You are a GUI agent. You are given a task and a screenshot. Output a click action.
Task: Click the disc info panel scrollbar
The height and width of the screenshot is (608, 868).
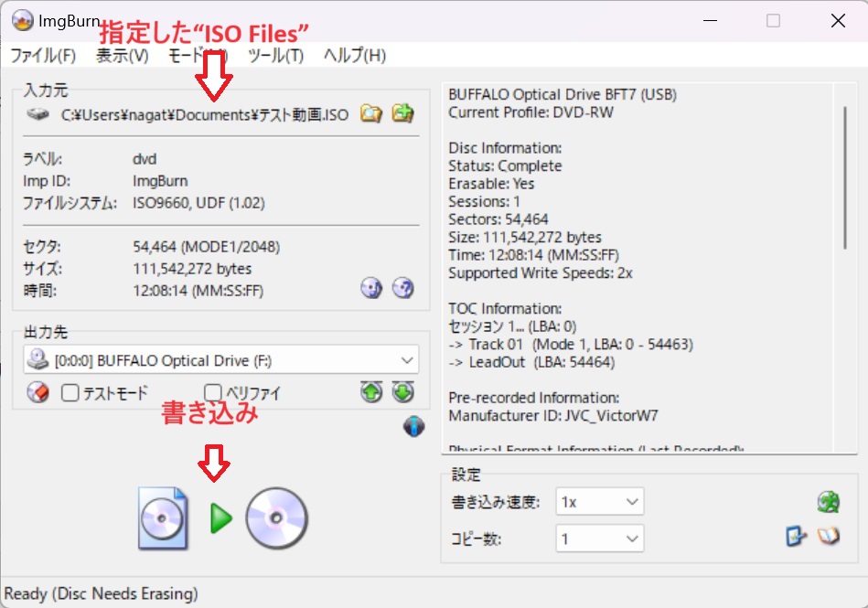click(845, 178)
